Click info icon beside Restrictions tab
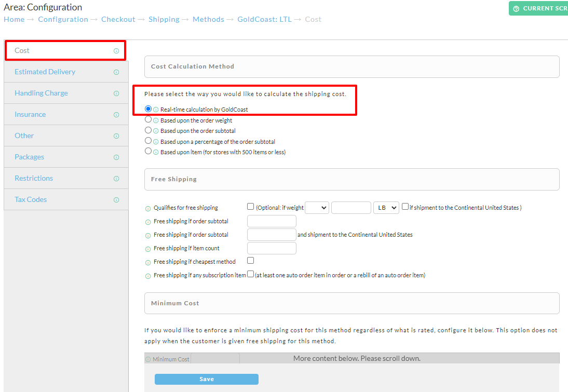Viewport: 568px width, 392px height. point(116,179)
